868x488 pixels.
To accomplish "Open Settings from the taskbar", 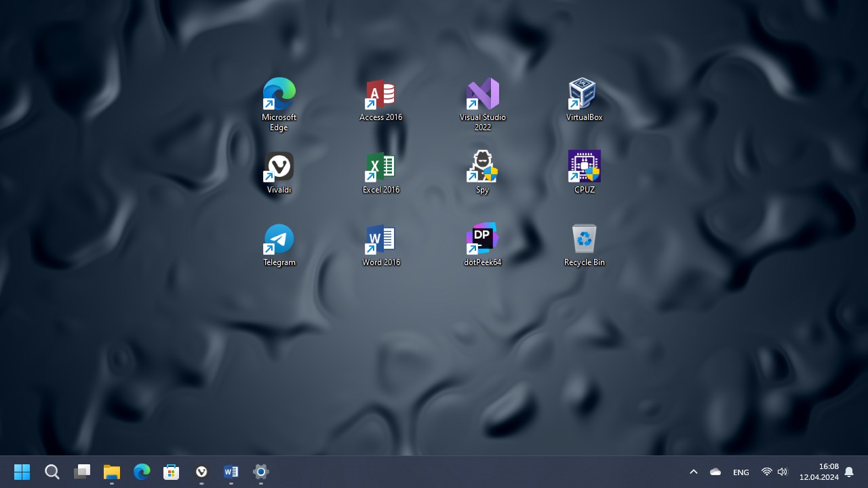I will click(261, 472).
